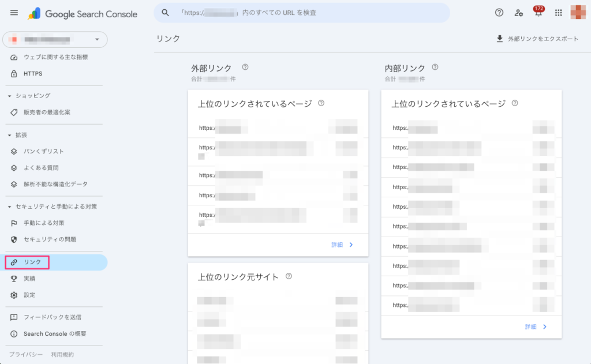Click the shield icon for セキュリティの問題

(x=13, y=239)
